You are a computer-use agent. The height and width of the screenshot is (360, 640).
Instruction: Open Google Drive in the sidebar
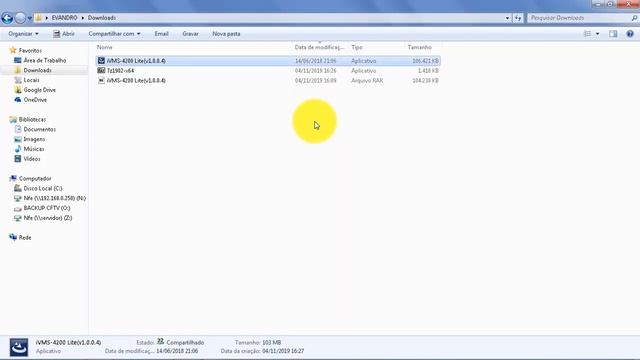click(x=39, y=90)
